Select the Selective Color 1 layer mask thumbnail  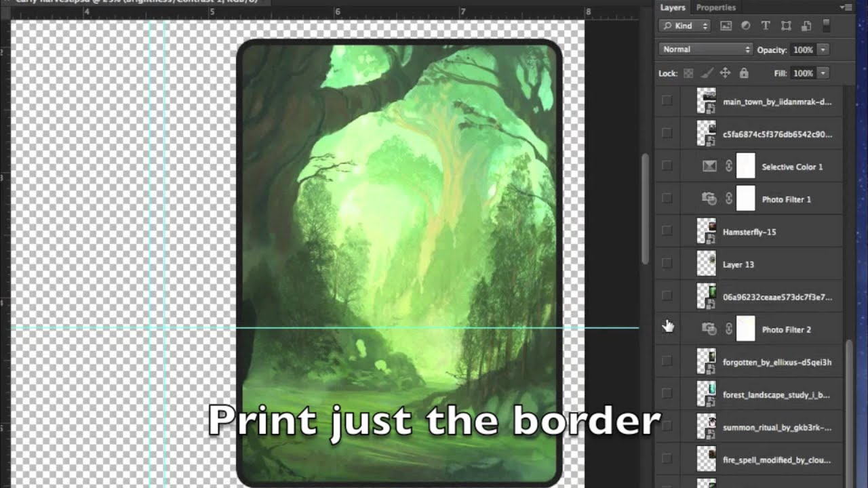pos(746,166)
